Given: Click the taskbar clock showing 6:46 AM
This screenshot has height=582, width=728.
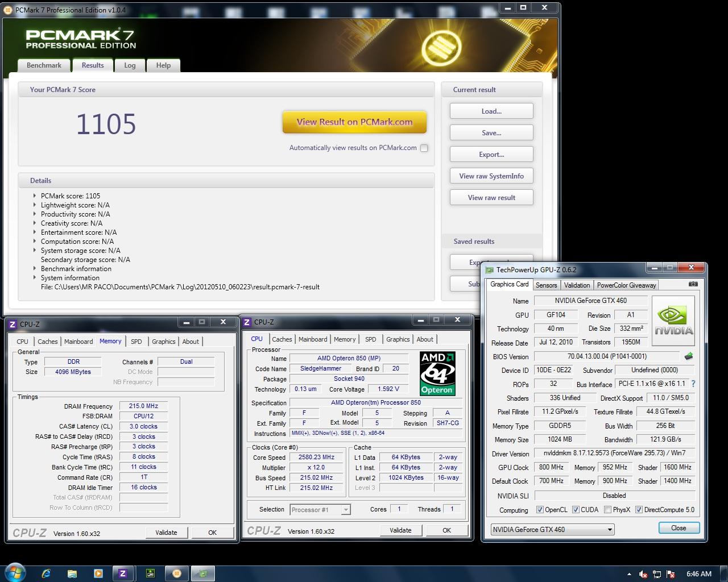Looking at the screenshot, I should (x=698, y=574).
